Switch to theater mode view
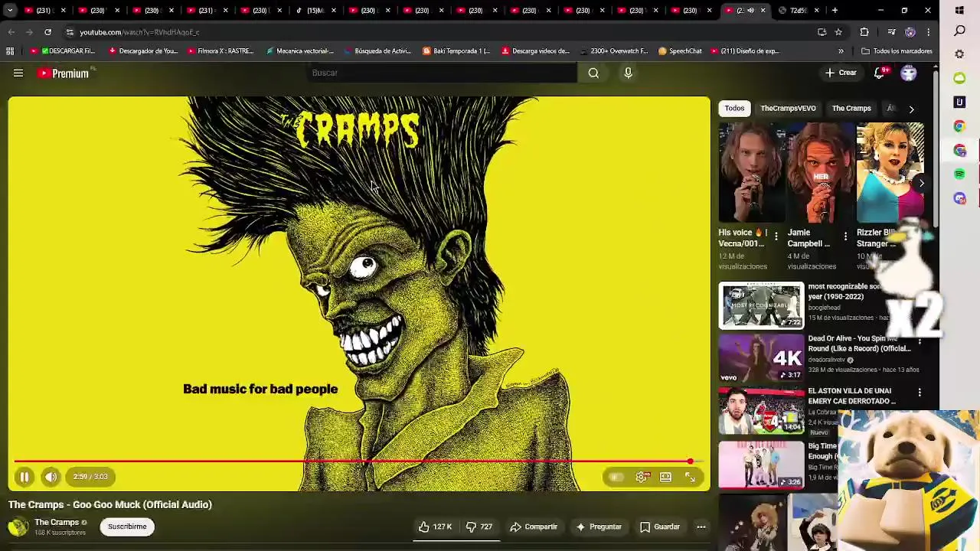Viewport: 980px width, 551px height. click(666, 477)
